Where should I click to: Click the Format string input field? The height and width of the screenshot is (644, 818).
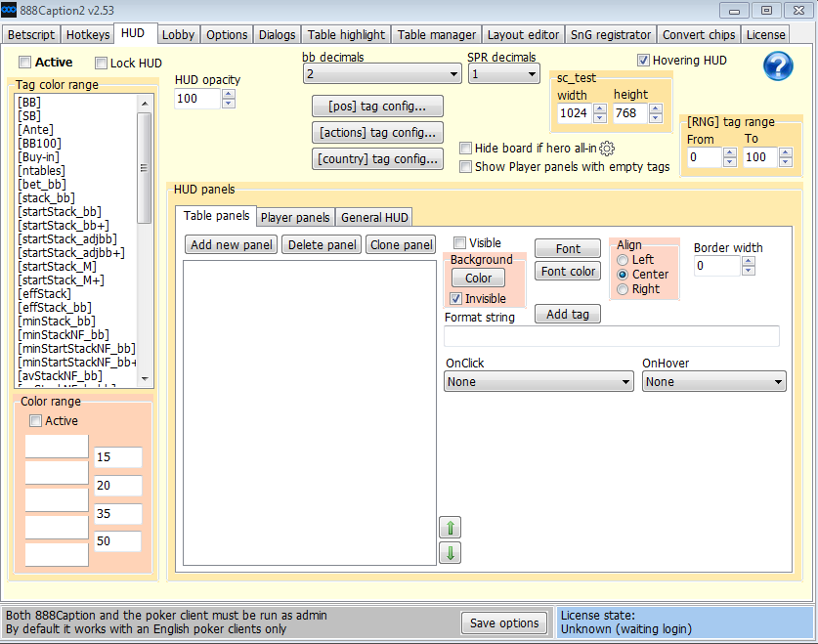[612, 336]
